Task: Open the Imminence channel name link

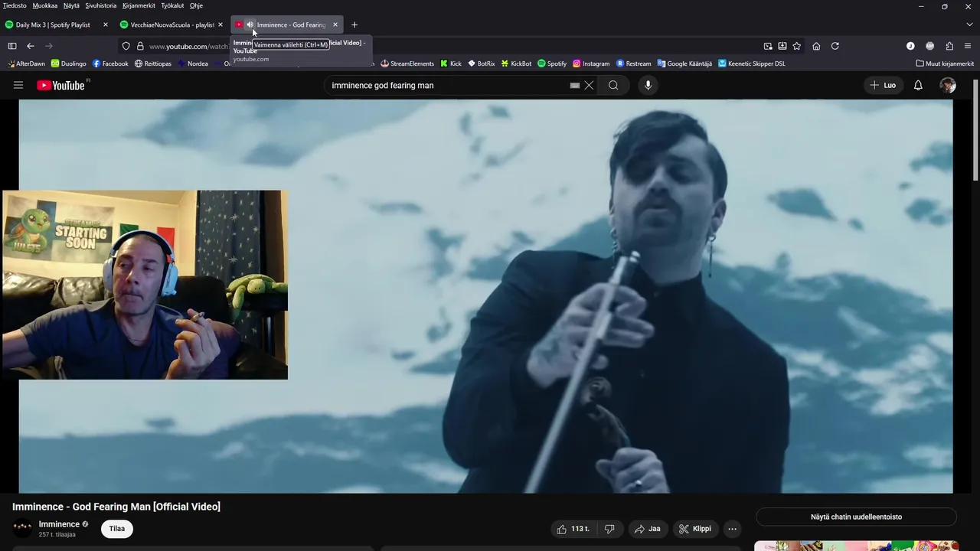Action: pyautogui.click(x=59, y=524)
